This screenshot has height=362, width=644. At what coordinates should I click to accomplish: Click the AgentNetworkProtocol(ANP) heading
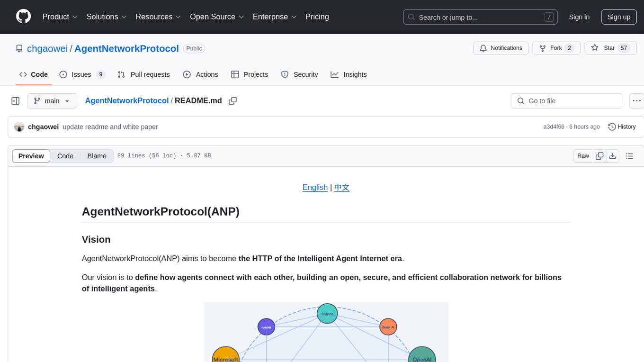click(161, 211)
